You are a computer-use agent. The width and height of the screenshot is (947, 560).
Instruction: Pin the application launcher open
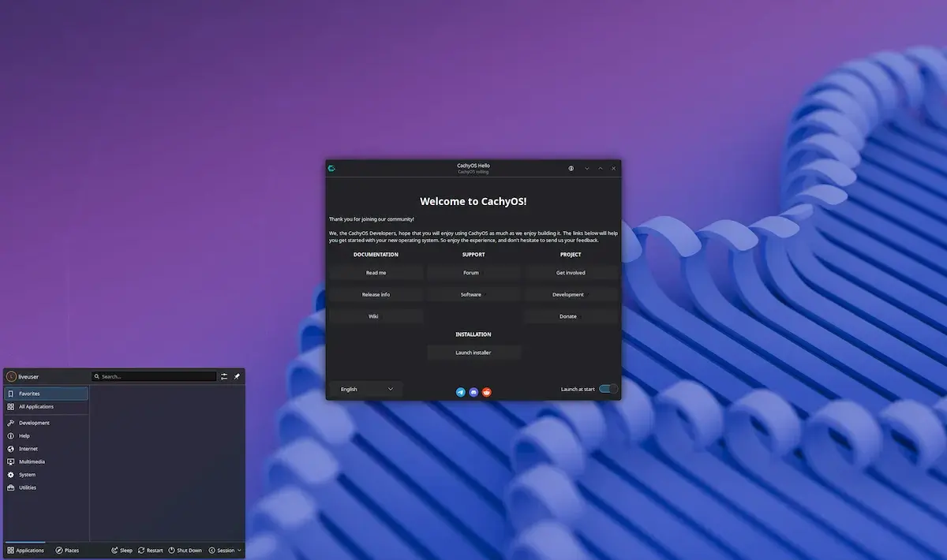click(x=237, y=376)
